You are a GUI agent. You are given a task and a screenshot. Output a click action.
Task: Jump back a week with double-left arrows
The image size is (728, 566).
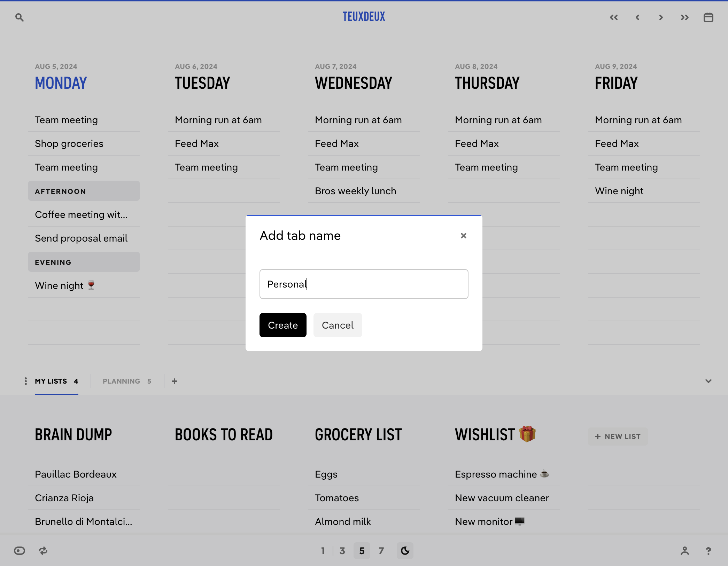pos(614,17)
